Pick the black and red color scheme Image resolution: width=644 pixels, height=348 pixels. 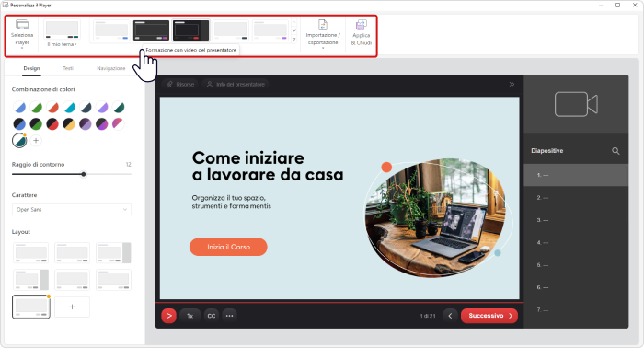click(x=52, y=123)
